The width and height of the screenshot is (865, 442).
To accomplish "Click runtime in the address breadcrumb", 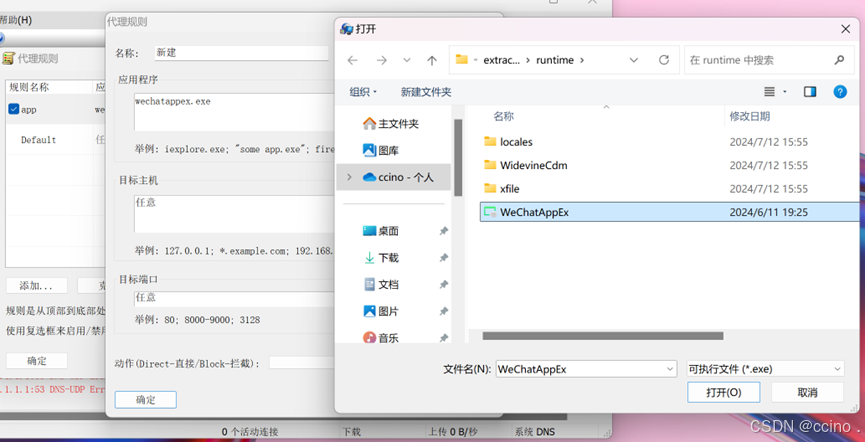I will 555,60.
